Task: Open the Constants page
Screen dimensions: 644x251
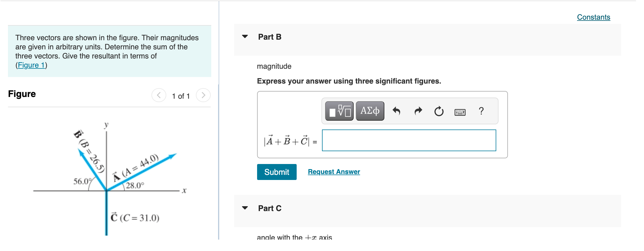Action: (x=593, y=17)
